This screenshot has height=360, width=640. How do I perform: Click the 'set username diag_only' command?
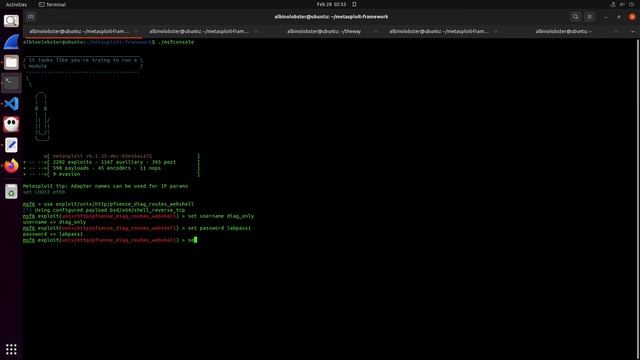[x=221, y=216]
